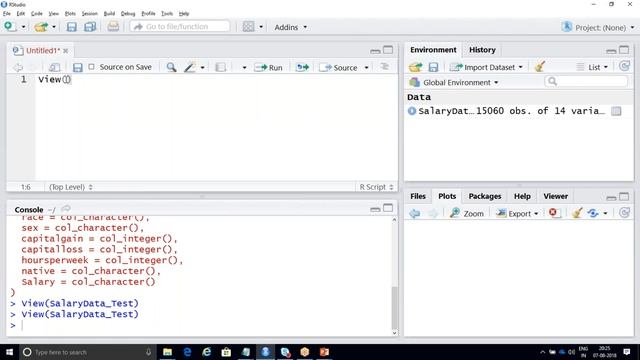640x360 pixels.
Task: Open the Session menu
Action: pyautogui.click(x=89, y=13)
